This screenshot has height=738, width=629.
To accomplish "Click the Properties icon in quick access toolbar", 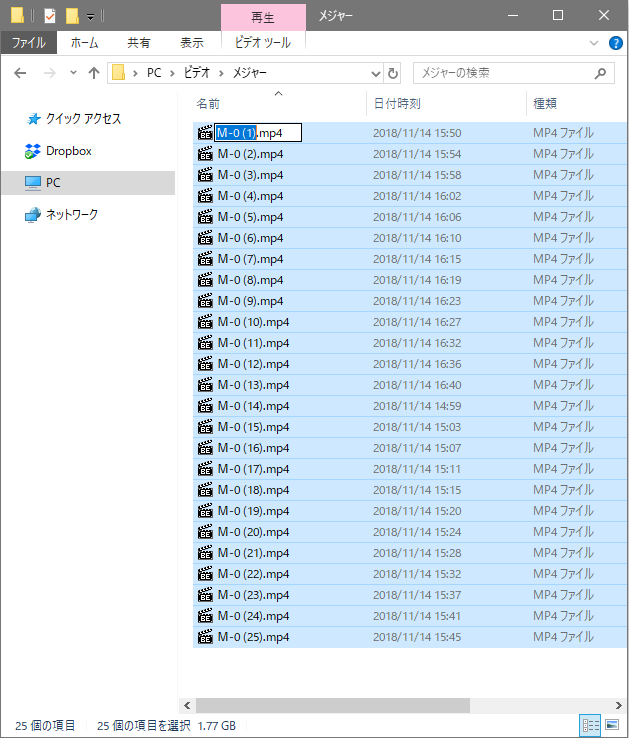I will (50, 15).
